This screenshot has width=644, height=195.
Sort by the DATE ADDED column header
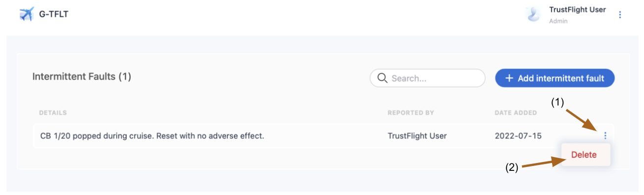516,113
